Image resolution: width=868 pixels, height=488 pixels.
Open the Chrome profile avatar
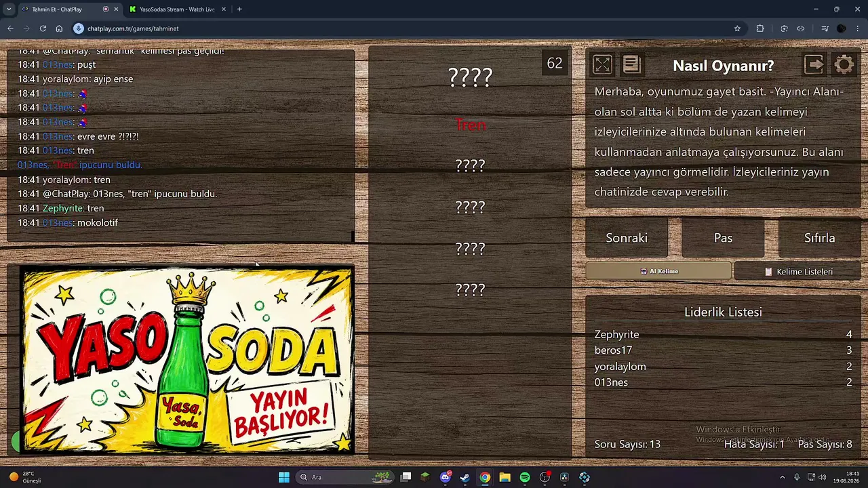[842, 28]
